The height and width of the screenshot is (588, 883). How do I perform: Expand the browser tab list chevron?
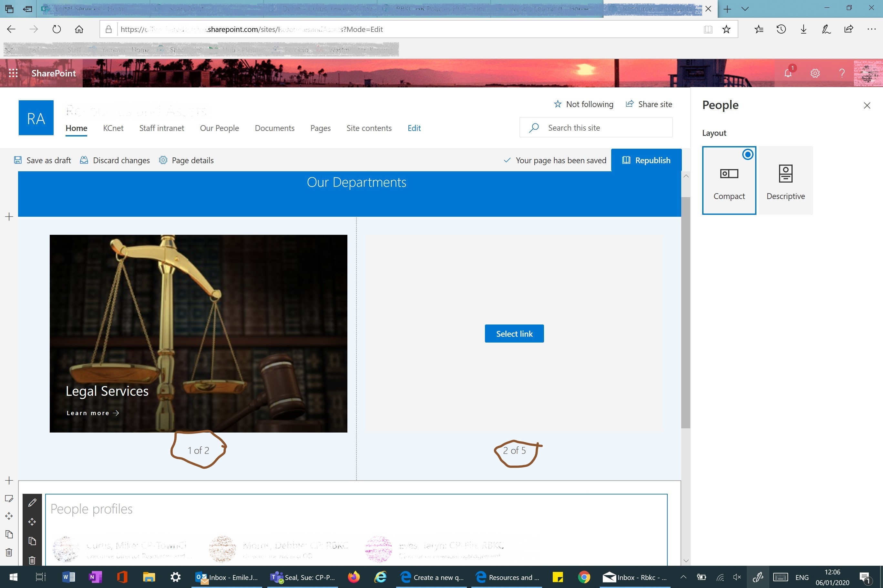click(745, 9)
